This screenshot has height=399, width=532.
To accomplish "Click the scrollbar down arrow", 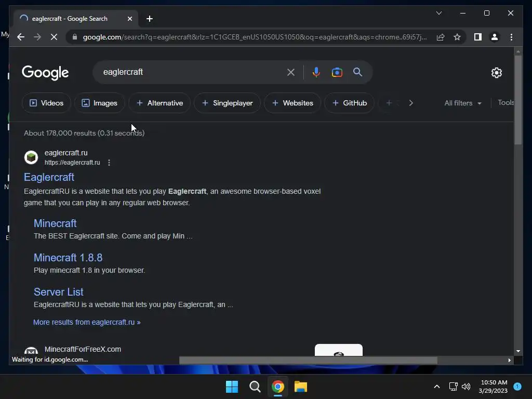I will coord(518,352).
